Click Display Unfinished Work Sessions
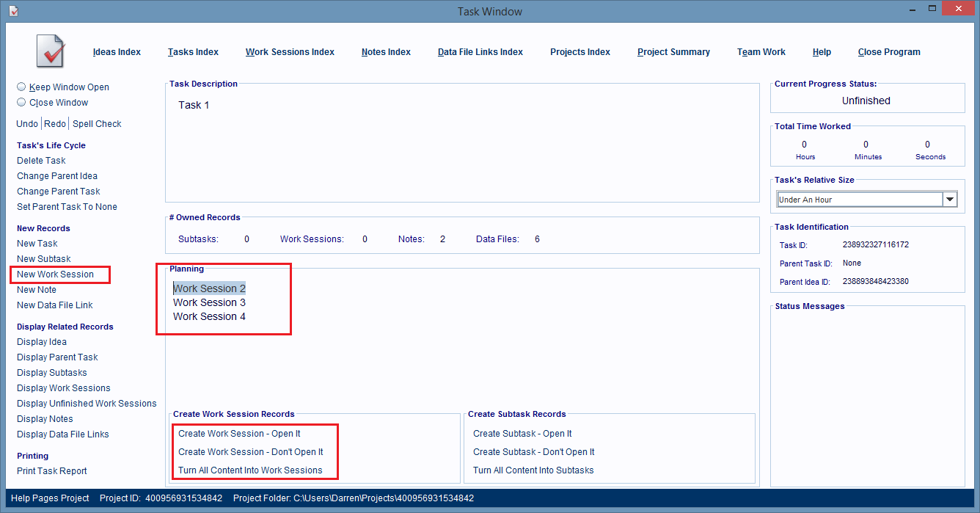 click(x=87, y=404)
